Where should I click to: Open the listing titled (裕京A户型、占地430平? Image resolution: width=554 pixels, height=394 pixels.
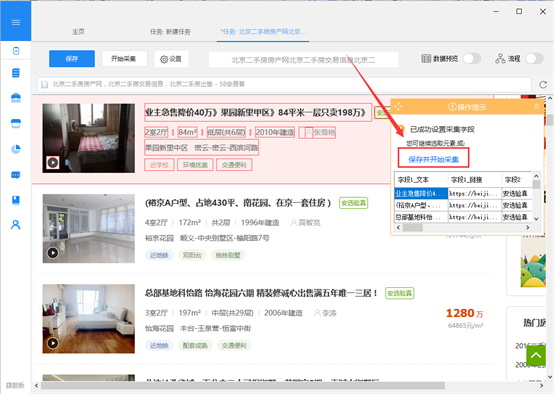click(237, 203)
